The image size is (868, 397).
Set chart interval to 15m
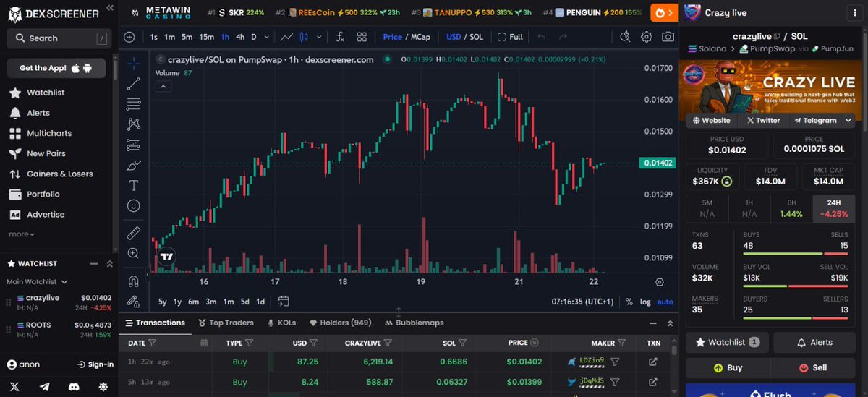coord(206,37)
